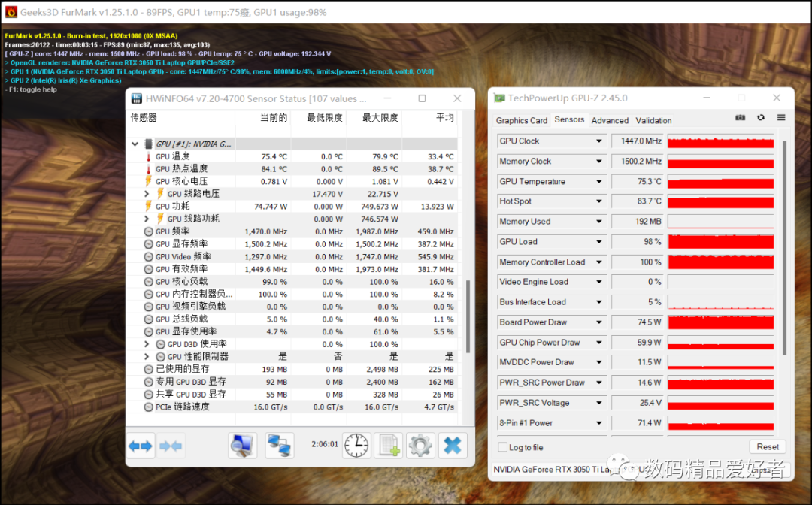The height and width of the screenshot is (505, 812).
Task: Open Board Power Draw sensor dropdown
Action: pos(599,322)
